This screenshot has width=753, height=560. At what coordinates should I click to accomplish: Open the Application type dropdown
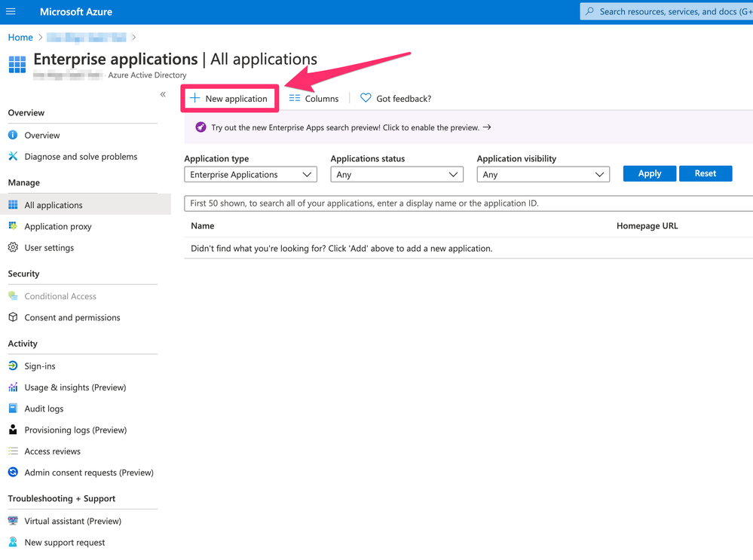[251, 174]
